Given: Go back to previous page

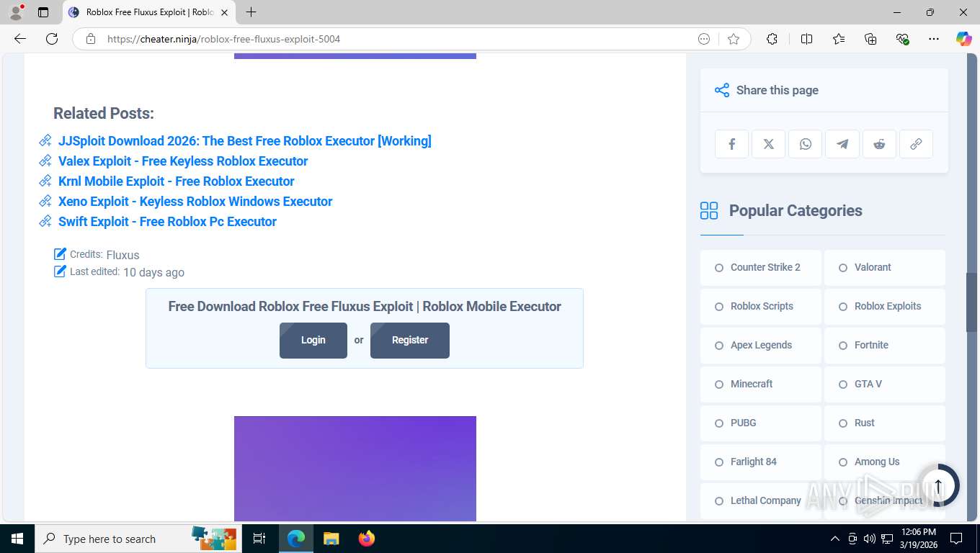Looking at the screenshot, I should (x=20, y=39).
